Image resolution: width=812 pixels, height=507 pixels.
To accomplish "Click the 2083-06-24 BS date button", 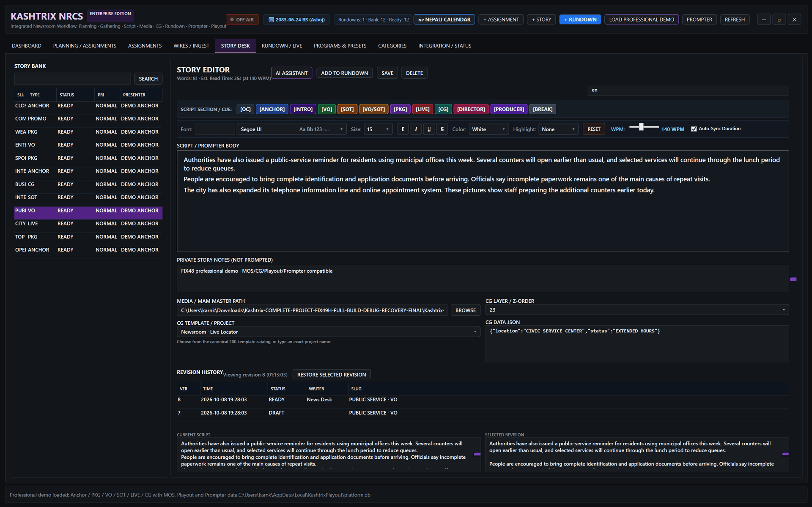I will 297,20.
